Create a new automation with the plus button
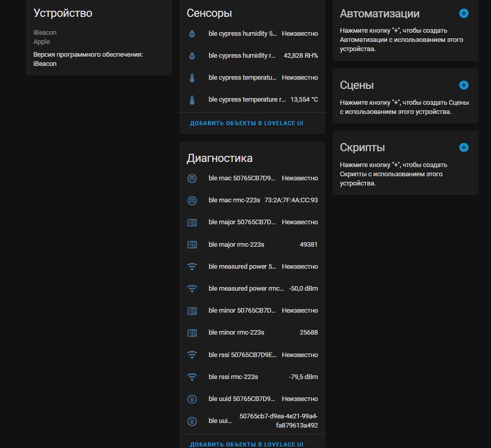 pyautogui.click(x=463, y=14)
